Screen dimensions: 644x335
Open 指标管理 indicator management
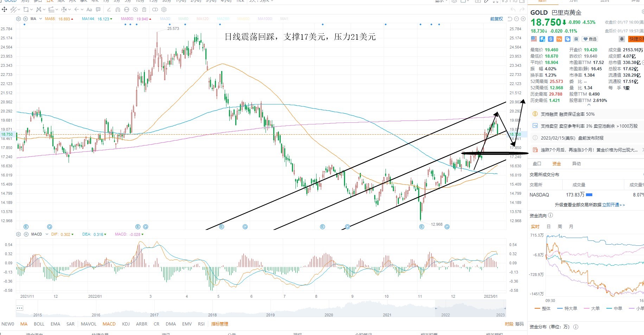point(220,324)
